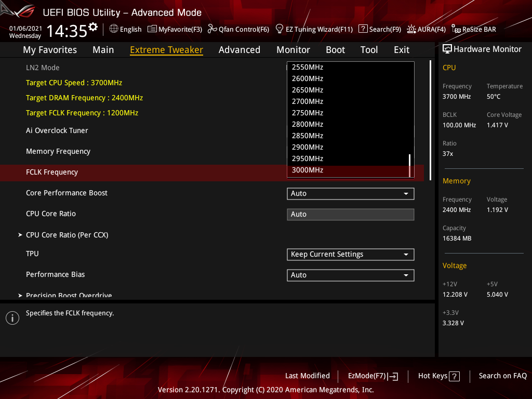Screen dimensions: 532x399
Task: Open the settings gear next to the clock
Action: [x=93, y=27]
